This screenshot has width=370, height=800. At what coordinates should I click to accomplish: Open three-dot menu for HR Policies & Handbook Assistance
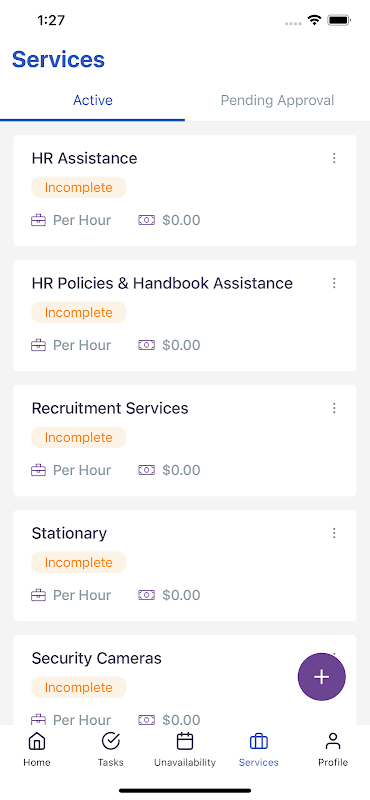[x=334, y=283]
